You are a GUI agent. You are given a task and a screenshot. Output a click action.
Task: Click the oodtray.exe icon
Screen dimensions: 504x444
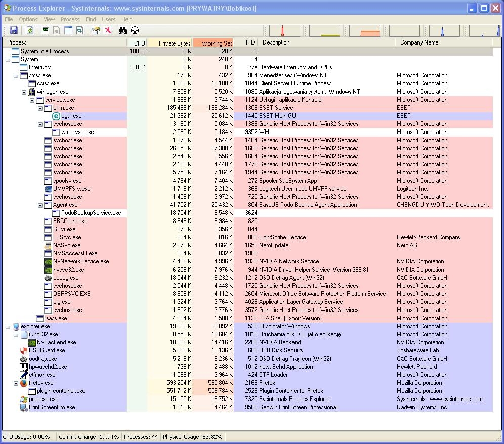[23, 359]
